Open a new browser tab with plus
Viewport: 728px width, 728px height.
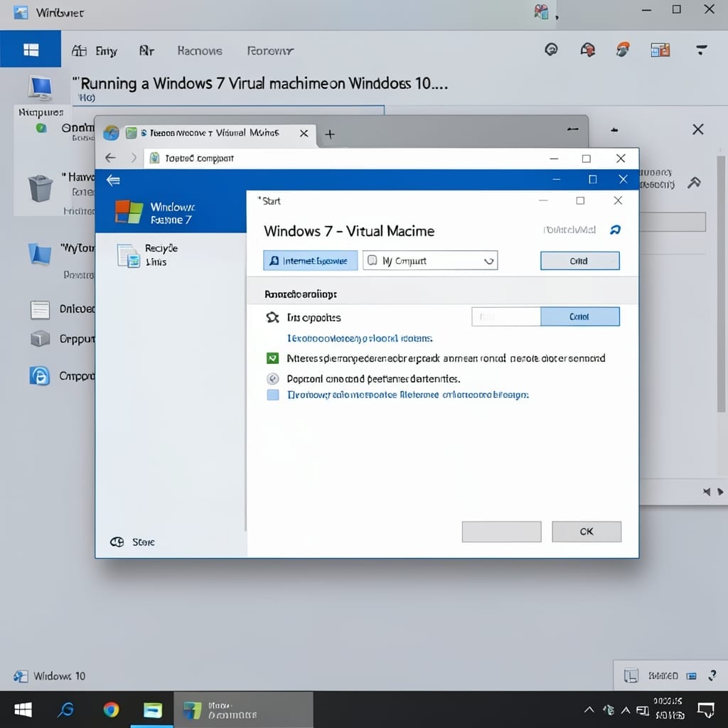tap(330, 134)
